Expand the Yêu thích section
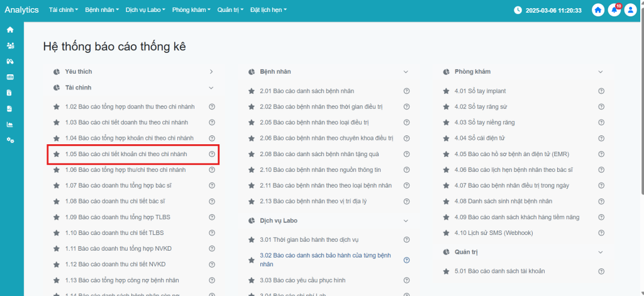This screenshot has height=296, width=644. point(211,72)
